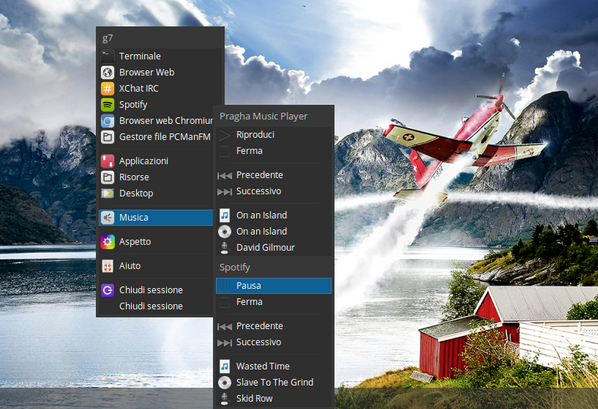Select the highlighted Musica entry
The image size is (598, 409).
click(156, 217)
